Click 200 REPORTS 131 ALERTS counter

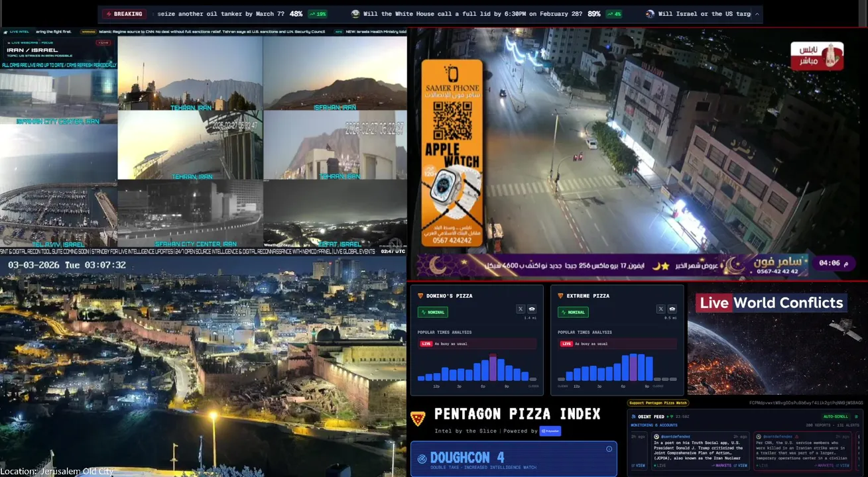pyautogui.click(x=832, y=425)
